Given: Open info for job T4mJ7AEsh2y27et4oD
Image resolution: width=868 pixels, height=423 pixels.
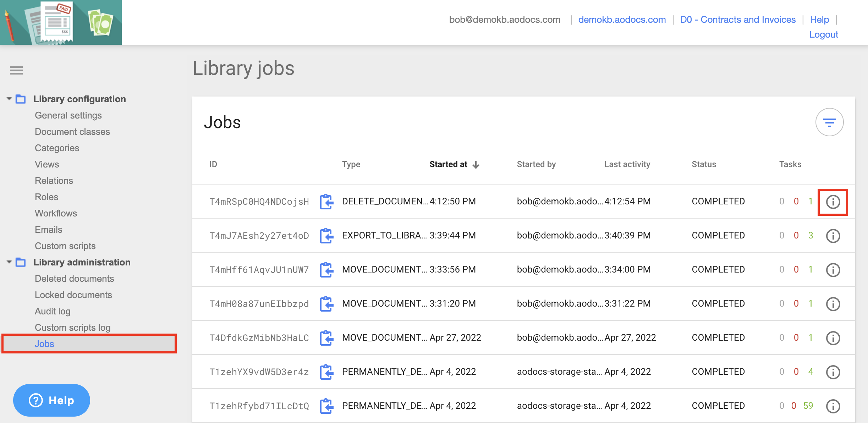Looking at the screenshot, I should point(833,236).
